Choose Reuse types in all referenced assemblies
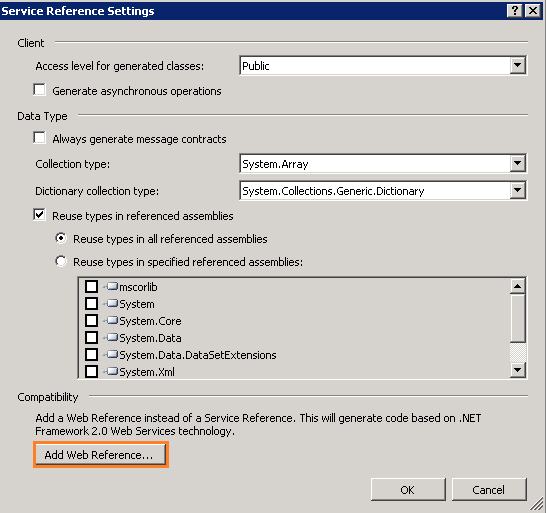The height and width of the screenshot is (513, 546). pos(61,238)
